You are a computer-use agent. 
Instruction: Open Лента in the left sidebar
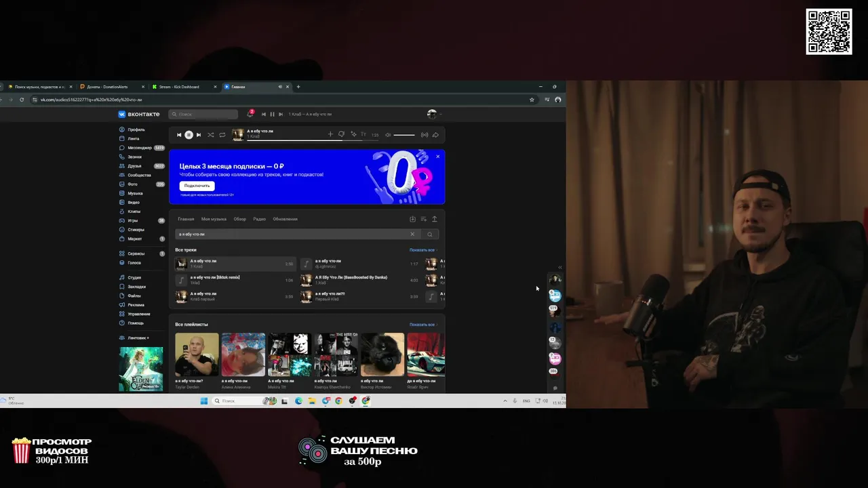(x=130, y=138)
